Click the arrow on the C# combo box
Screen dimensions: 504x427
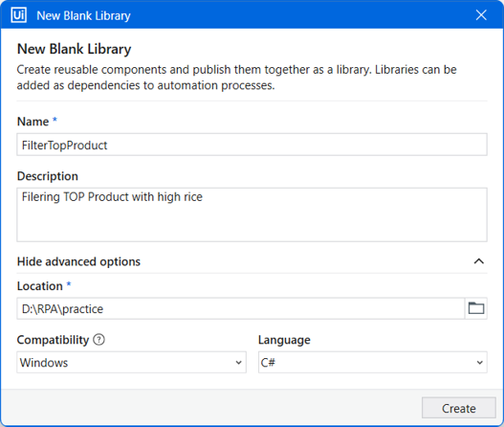(479, 363)
